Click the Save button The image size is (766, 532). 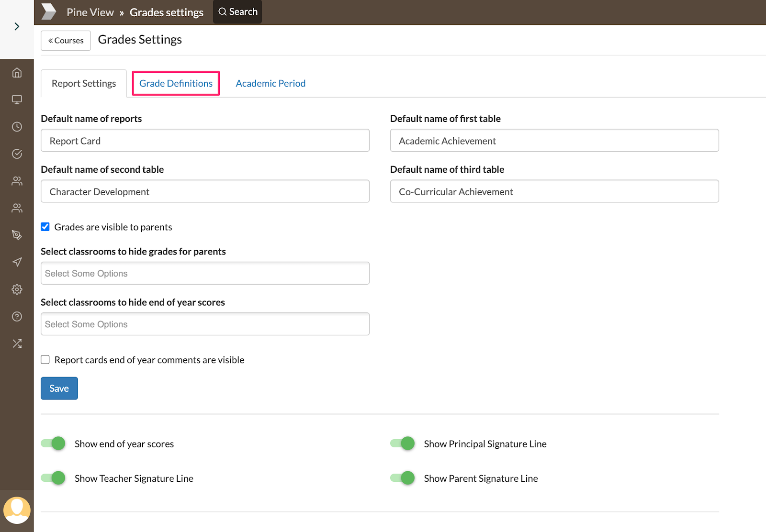coord(59,388)
